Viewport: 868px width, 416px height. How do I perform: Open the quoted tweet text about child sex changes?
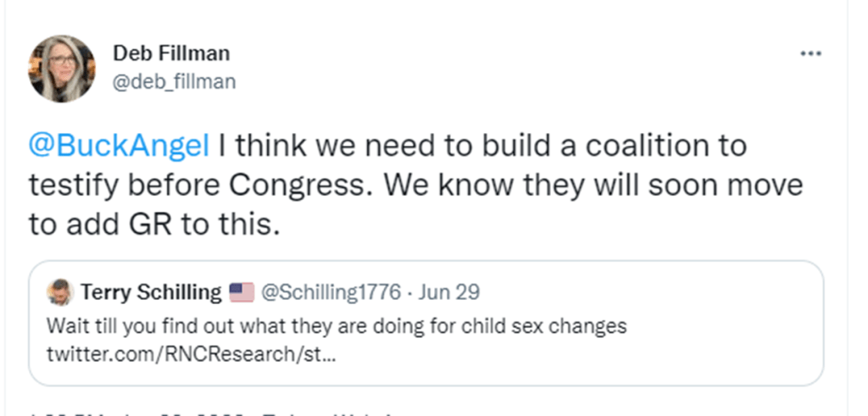click(336, 326)
